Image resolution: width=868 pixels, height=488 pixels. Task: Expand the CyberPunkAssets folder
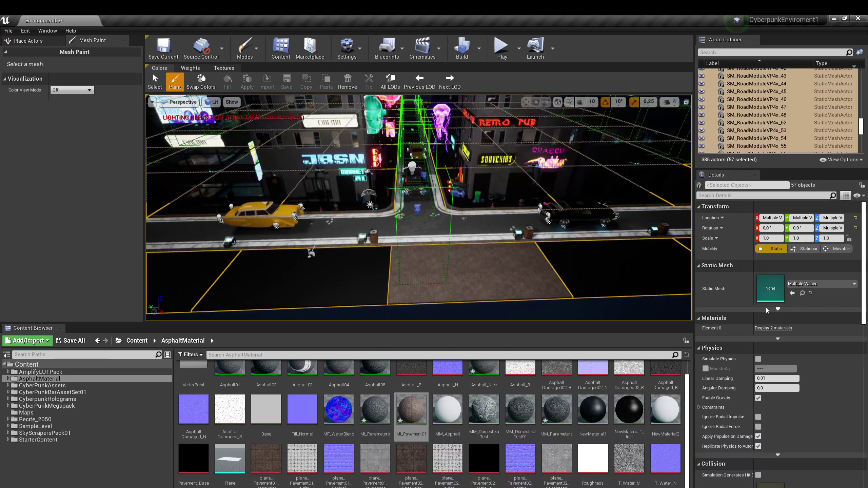tap(8, 385)
